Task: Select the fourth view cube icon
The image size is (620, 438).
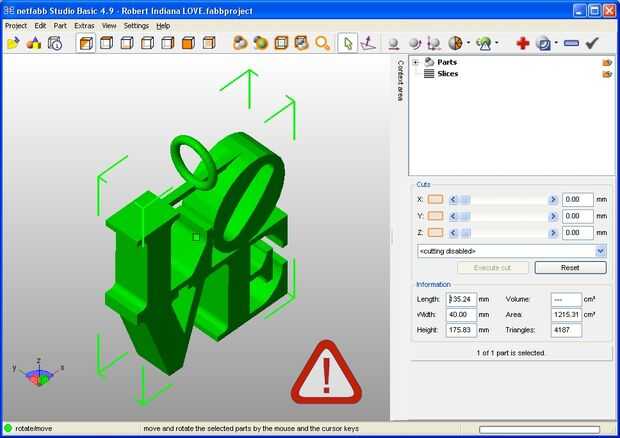Action: point(147,43)
